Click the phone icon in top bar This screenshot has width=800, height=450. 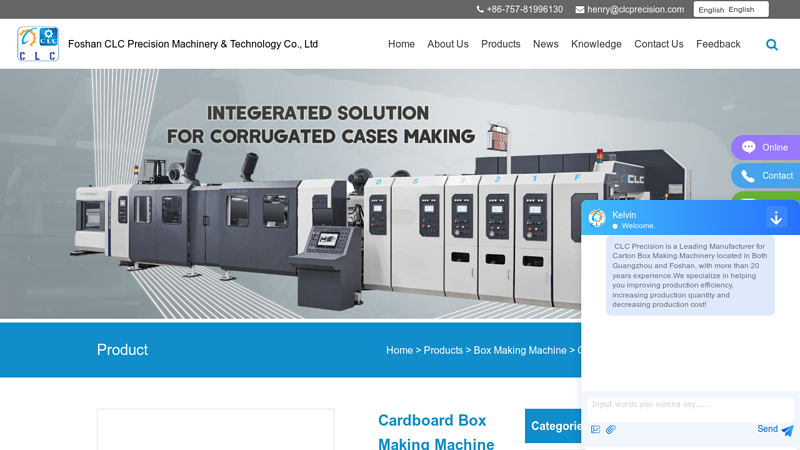pyautogui.click(x=480, y=9)
